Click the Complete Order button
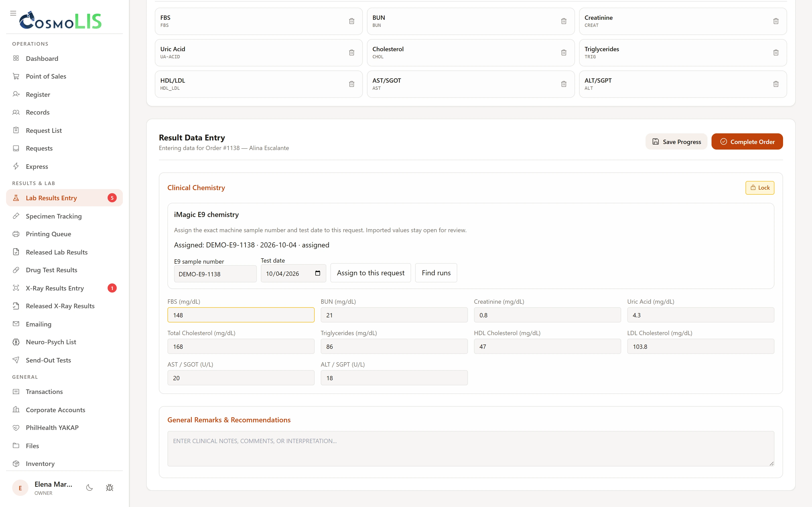This screenshot has height=507, width=812. point(747,141)
